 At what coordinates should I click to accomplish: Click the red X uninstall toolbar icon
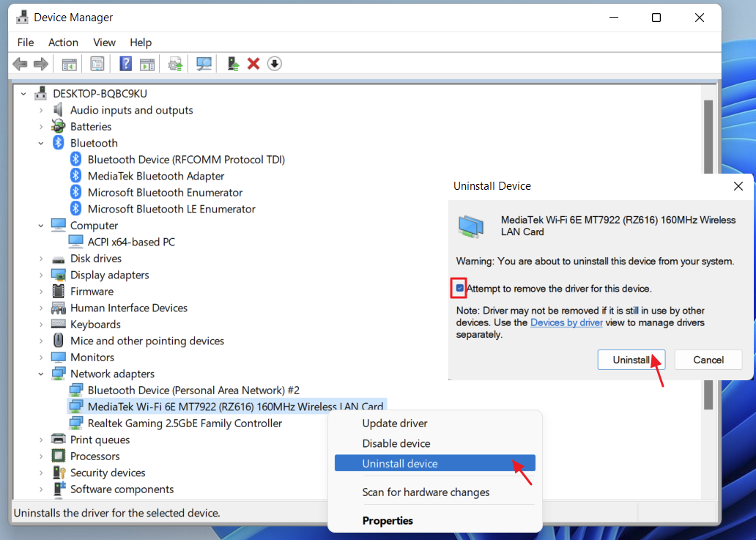[x=253, y=64]
